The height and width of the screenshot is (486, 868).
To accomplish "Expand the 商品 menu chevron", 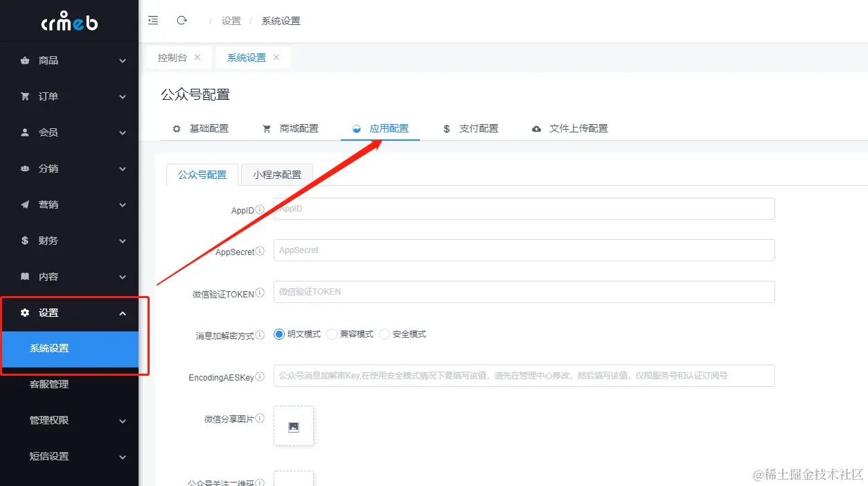I will (x=123, y=61).
